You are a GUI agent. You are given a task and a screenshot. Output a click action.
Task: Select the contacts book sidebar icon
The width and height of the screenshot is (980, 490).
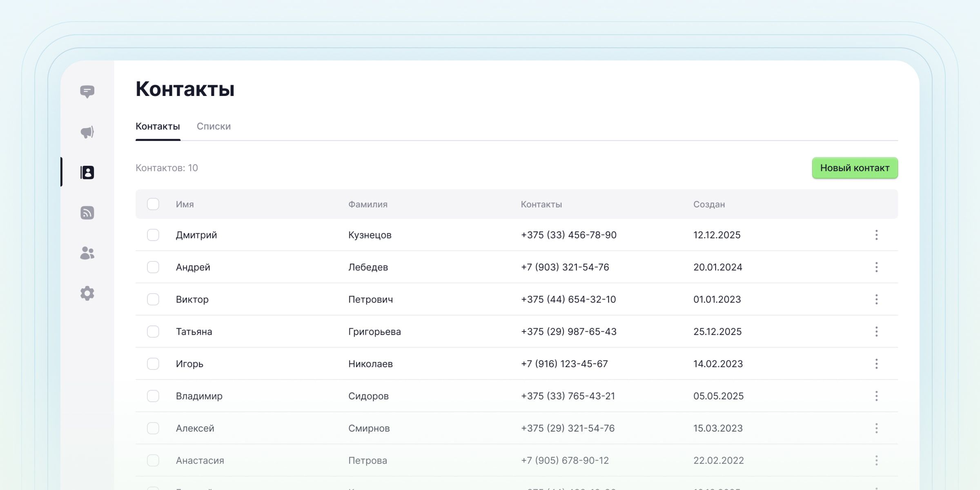(87, 172)
